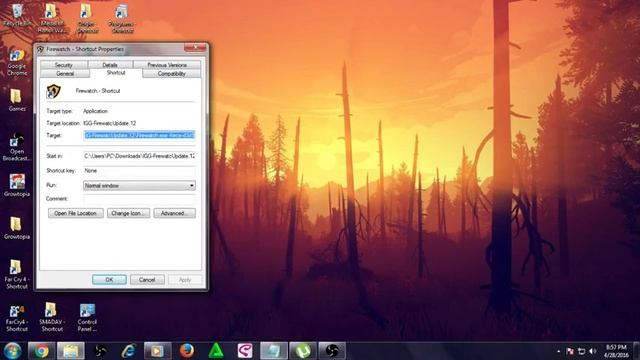Show hidden system tray icons
Viewport: 640px width, 360px height.
click(558, 351)
